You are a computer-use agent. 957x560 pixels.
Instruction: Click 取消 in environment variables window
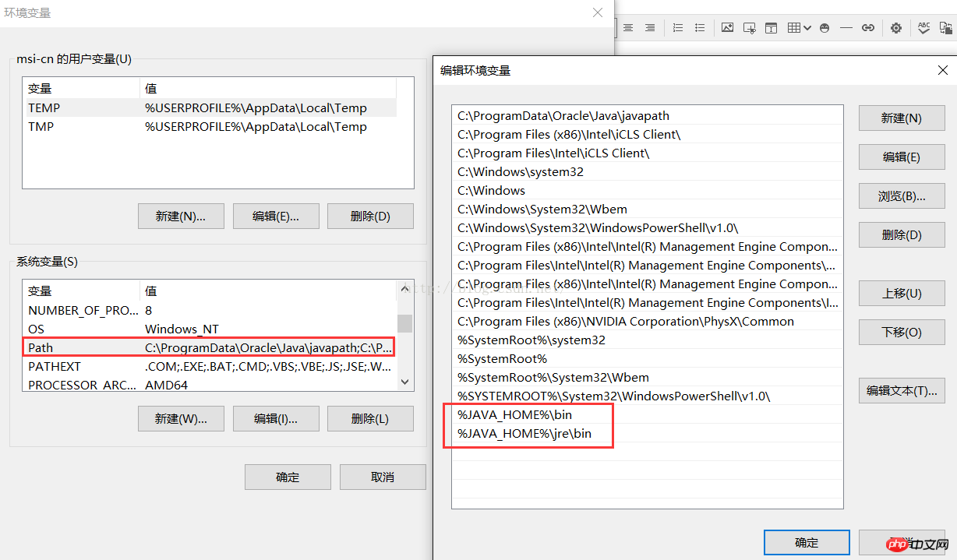(383, 477)
